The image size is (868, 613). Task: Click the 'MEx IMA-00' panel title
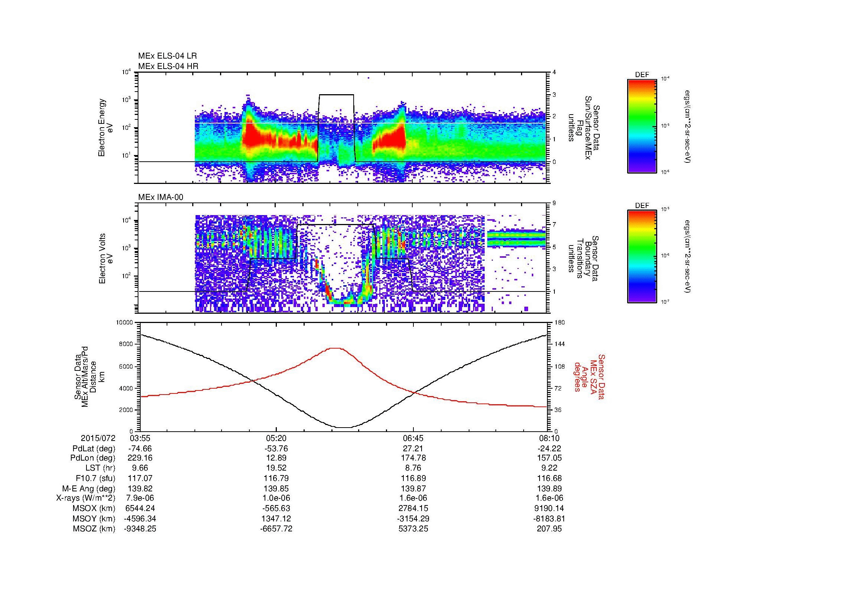[161, 198]
